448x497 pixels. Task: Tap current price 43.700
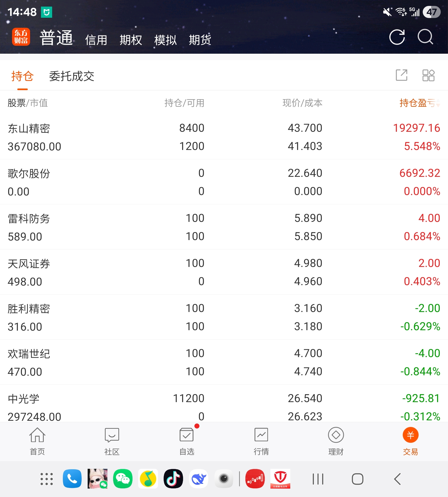(x=305, y=128)
